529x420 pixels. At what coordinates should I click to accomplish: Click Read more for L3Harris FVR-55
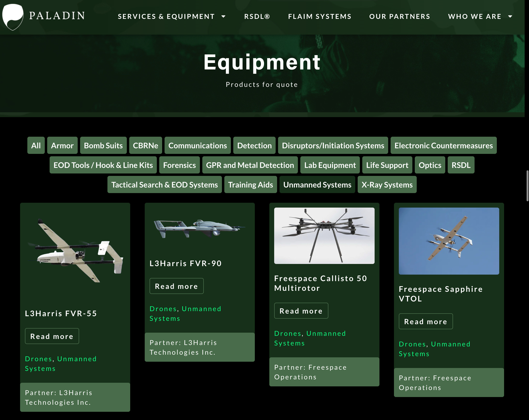tap(52, 336)
